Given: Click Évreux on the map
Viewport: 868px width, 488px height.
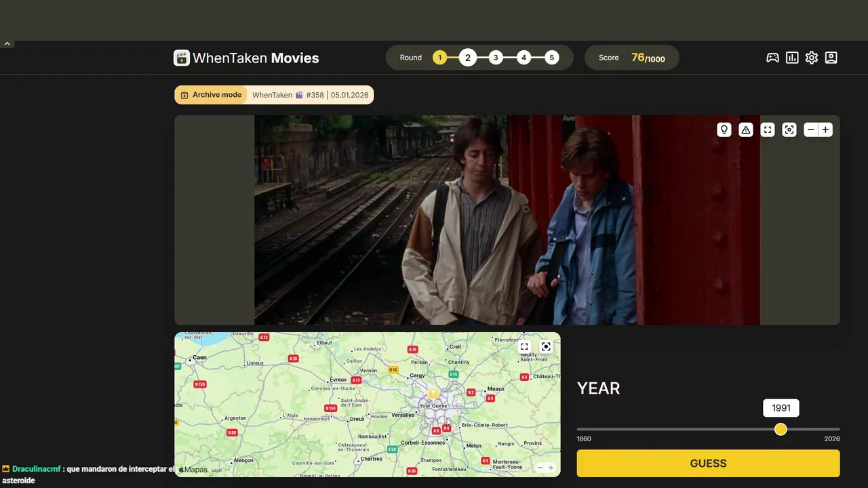Looking at the screenshot, I should click(338, 380).
